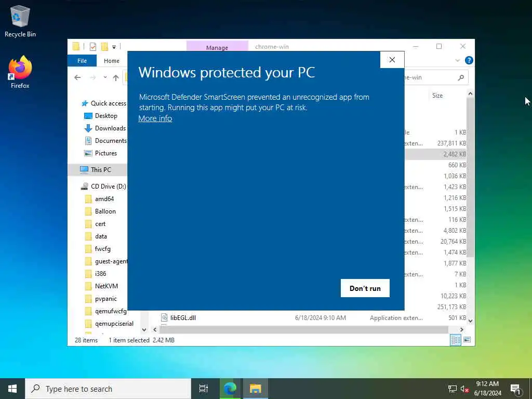Launch Microsoft Edge from taskbar
This screenshot has height=399, width=532.
pyautogui.click(x=230, y=389)
